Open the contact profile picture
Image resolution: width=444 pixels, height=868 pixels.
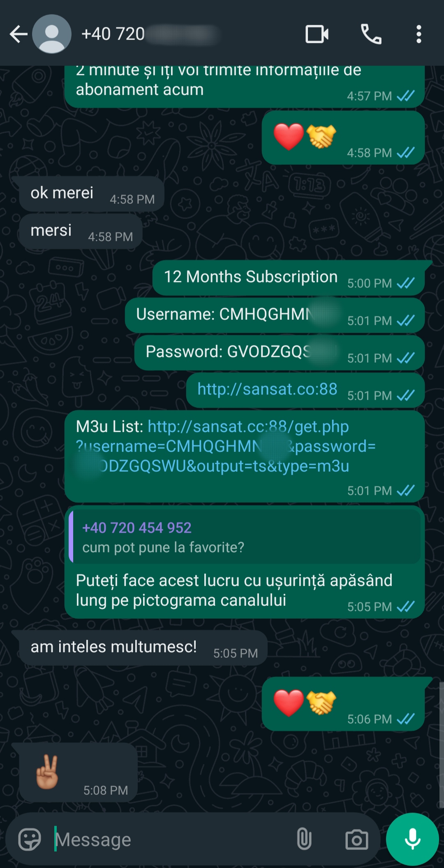point(52,34)
